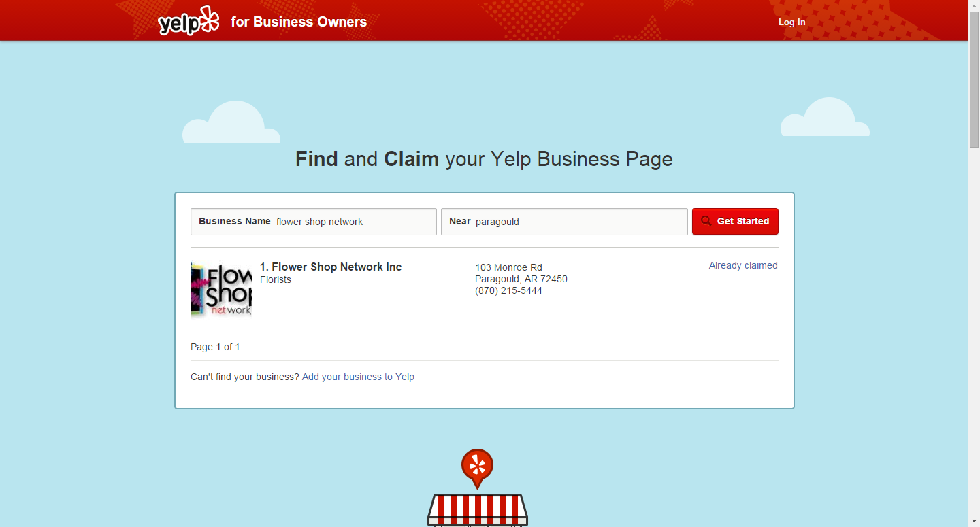Click the 103 Monroe Rd address

508,267
